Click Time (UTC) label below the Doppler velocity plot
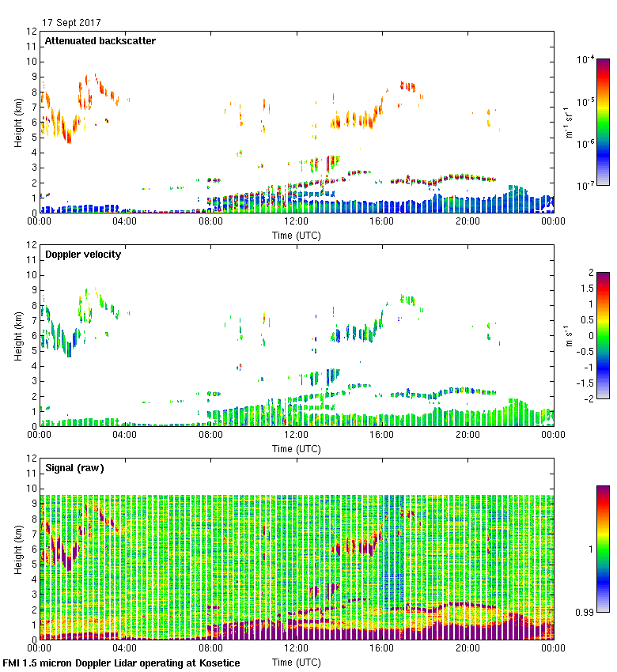 (297, 449)
